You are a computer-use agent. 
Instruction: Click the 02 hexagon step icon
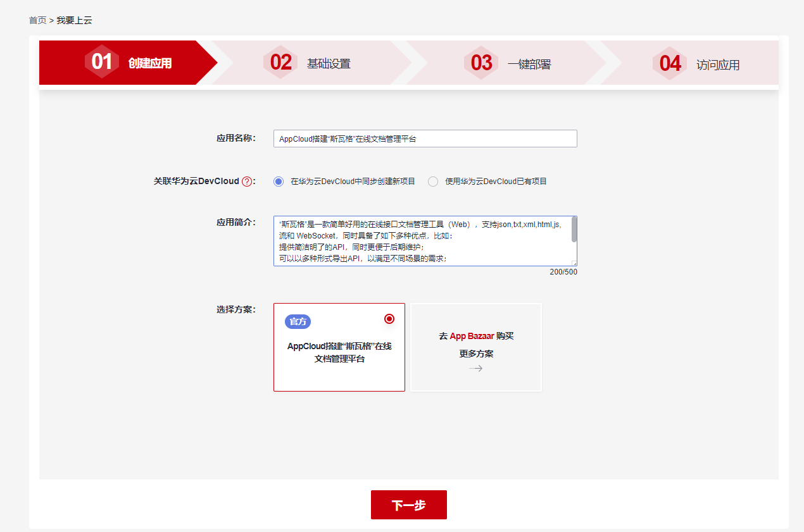280,62
